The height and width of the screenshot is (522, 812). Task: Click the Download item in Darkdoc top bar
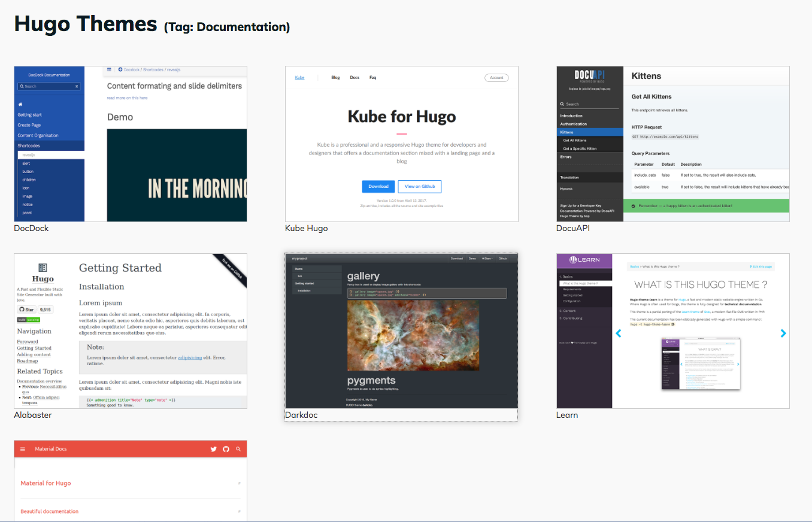[457, 258]
